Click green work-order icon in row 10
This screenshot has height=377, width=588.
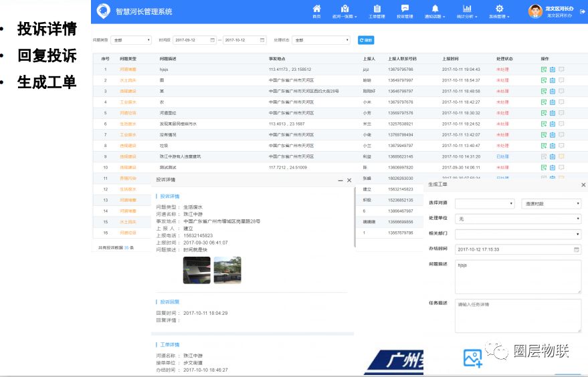coord(544,167)
